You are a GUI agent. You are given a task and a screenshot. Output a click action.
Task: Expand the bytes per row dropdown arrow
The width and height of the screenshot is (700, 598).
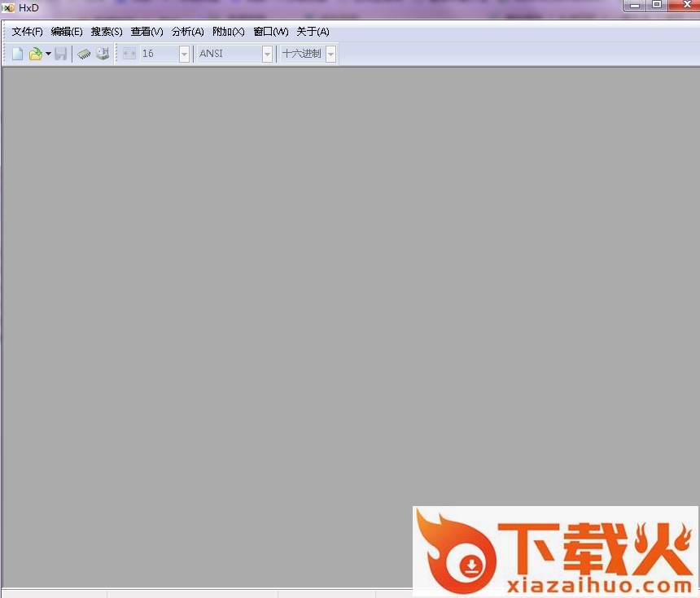tap(184, 54)
